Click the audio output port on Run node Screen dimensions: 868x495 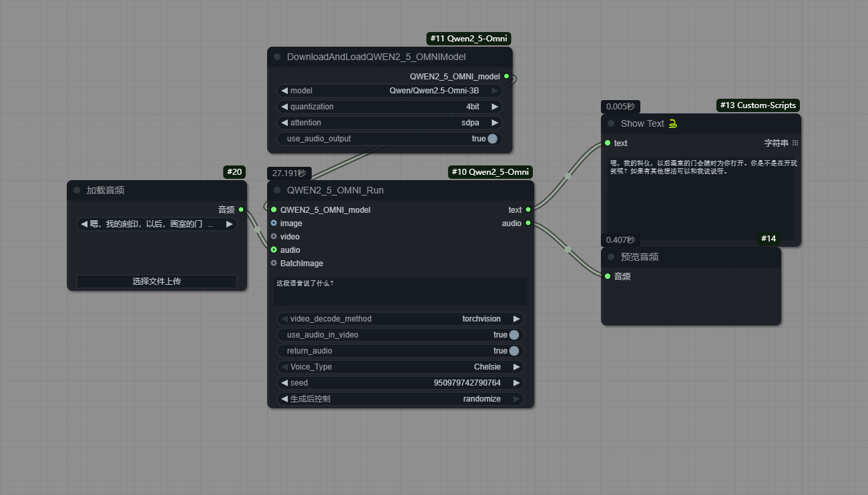click(528, 223)
